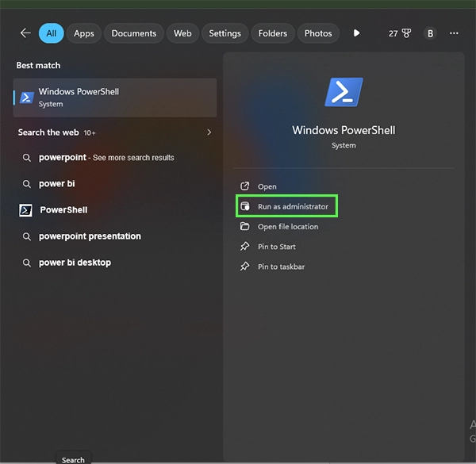Image resolution: width=476 pixels, height=464 pixels.
Task: Switch to the Folders filter
Action: coord(273,33)
